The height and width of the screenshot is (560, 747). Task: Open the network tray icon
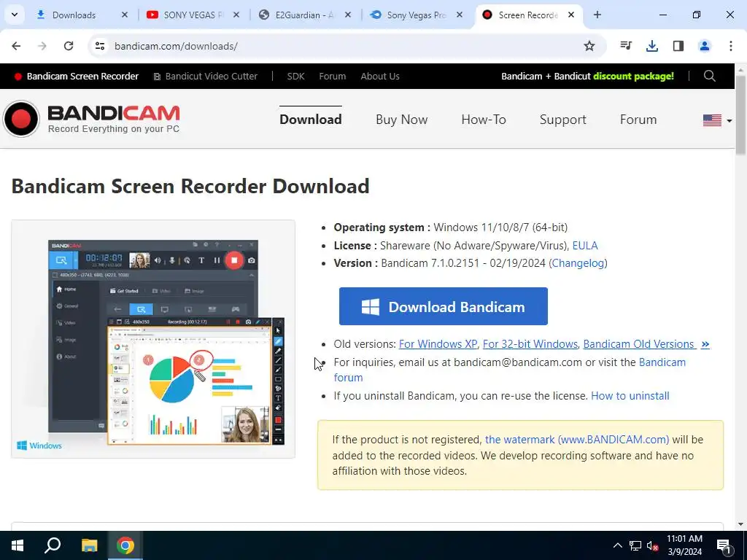click(x=635, y=545)
